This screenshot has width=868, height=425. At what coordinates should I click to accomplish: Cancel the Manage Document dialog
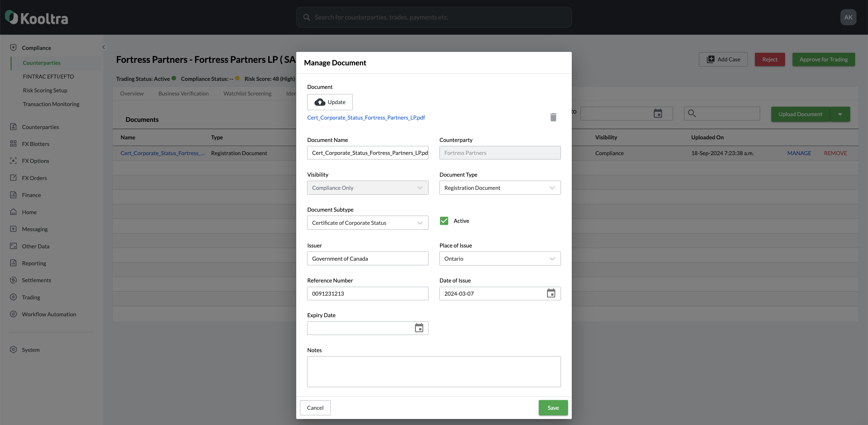click(x=315, y=408)
